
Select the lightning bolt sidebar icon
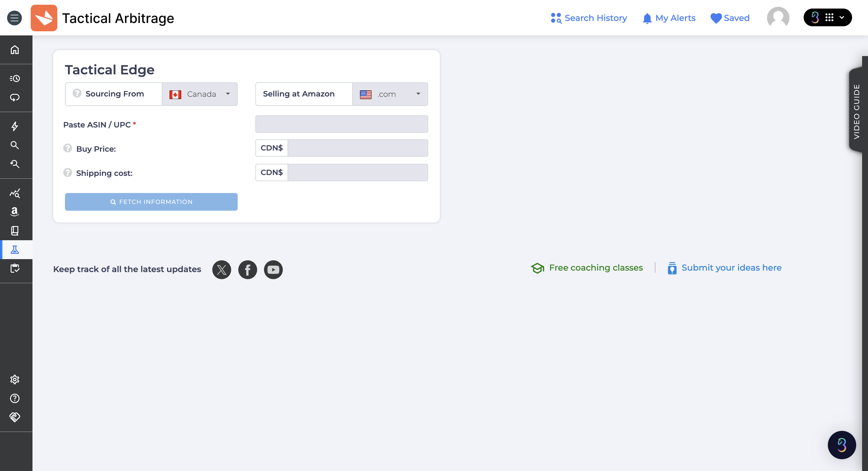click(15, 126)
